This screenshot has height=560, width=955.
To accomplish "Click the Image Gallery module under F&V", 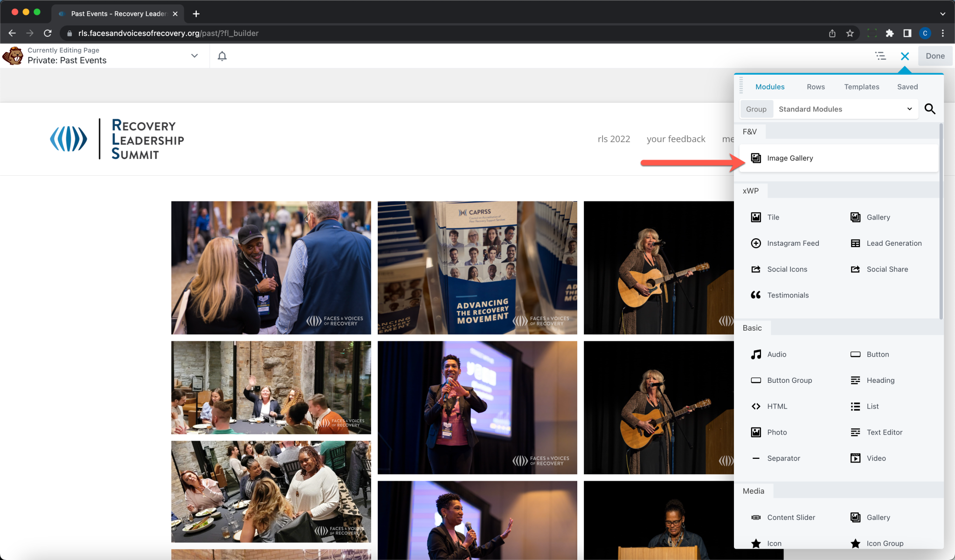I will pos(790,158).
